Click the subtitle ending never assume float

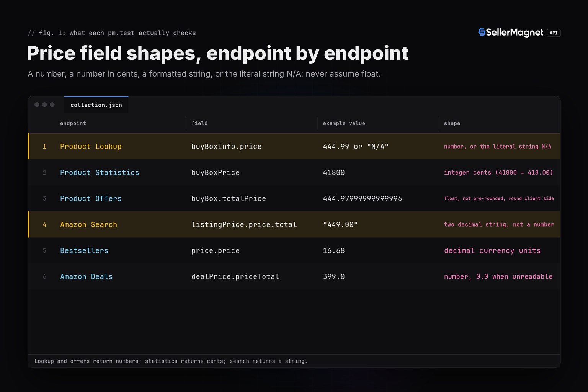tap(204, 74)
